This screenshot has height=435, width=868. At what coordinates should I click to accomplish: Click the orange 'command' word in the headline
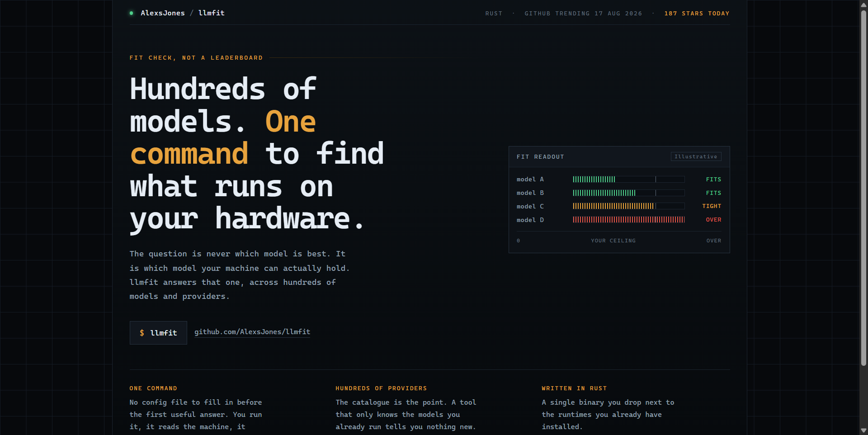point(189,154)
